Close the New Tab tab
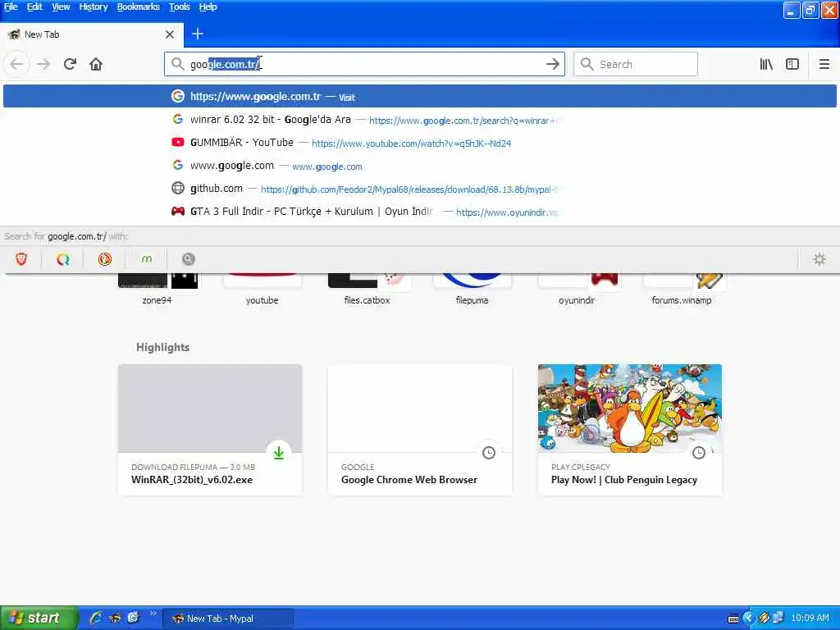Viewport: 840px width, 630px height. point(170,34)
